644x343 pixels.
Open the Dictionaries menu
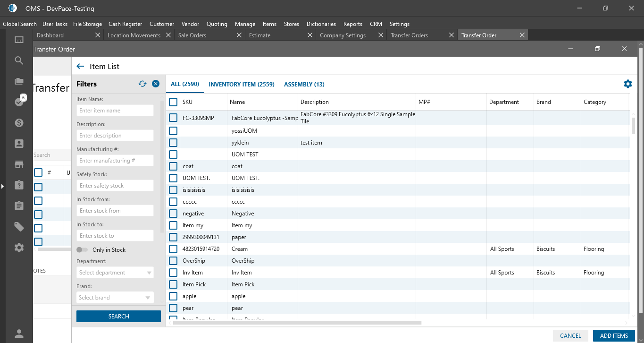tap(321, 24)
